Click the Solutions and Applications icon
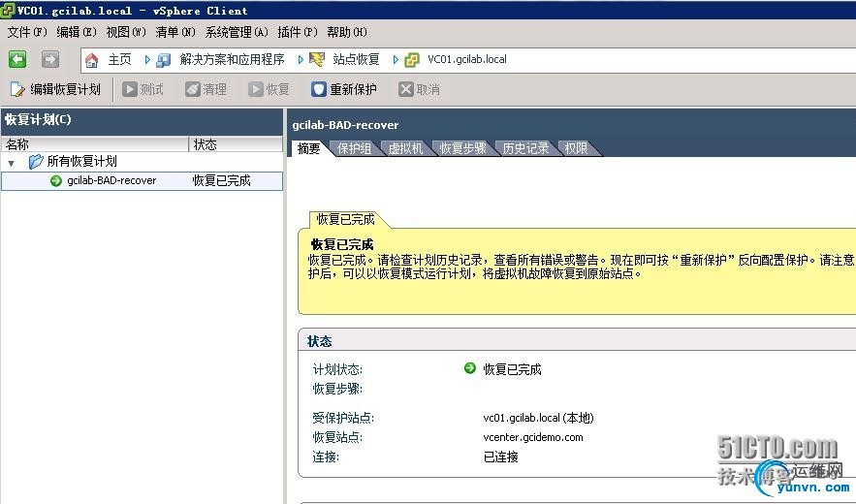The height and width of the screenshot is (504, 856). pos(163,60)
